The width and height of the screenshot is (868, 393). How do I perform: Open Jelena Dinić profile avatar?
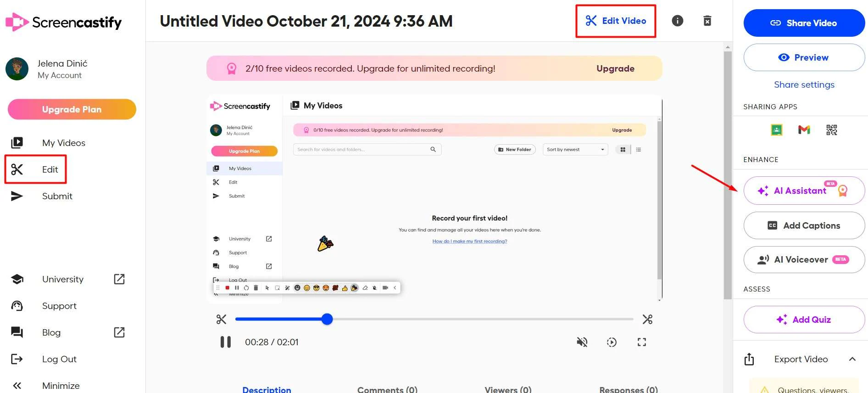17,69
